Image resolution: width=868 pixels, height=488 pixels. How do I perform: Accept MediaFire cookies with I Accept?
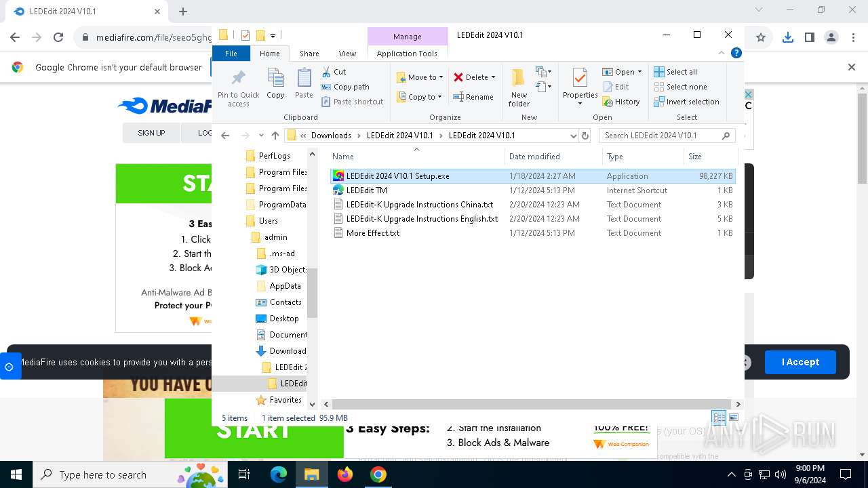coord(800,362)
